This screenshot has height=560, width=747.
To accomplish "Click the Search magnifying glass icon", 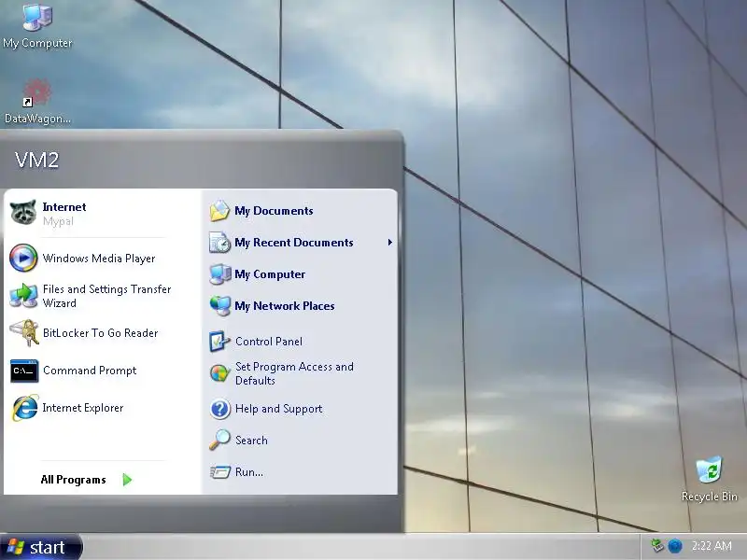I will tap(219, 440).
